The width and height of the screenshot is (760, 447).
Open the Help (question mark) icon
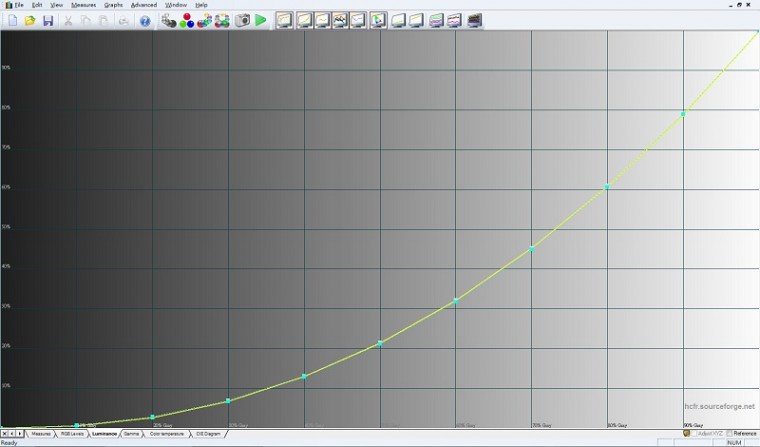145,21
